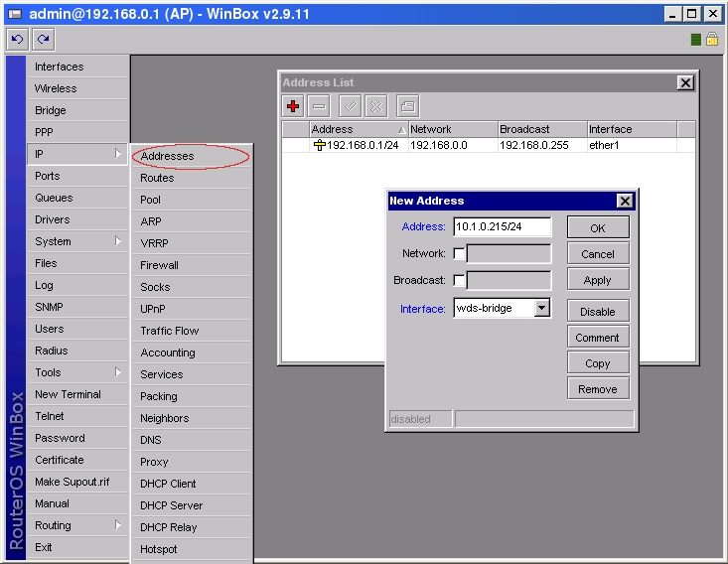
Task: Click the Disable button in New Address
Action: coord(598,312)
